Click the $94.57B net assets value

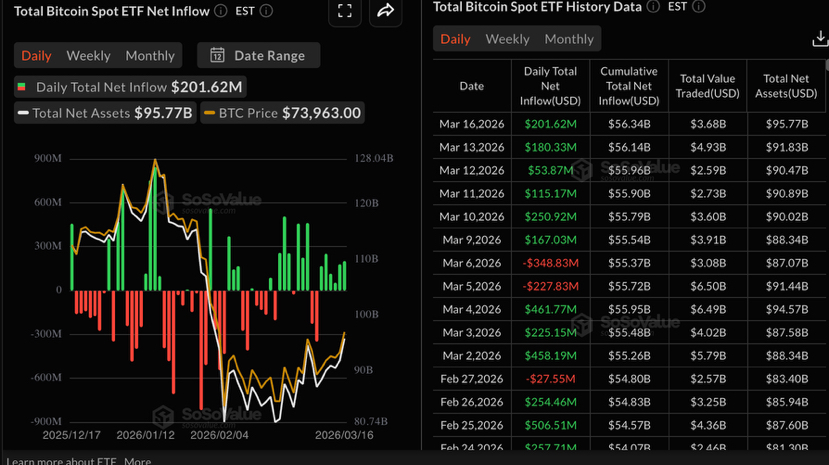pyautogui.click(x=786, y=310)
